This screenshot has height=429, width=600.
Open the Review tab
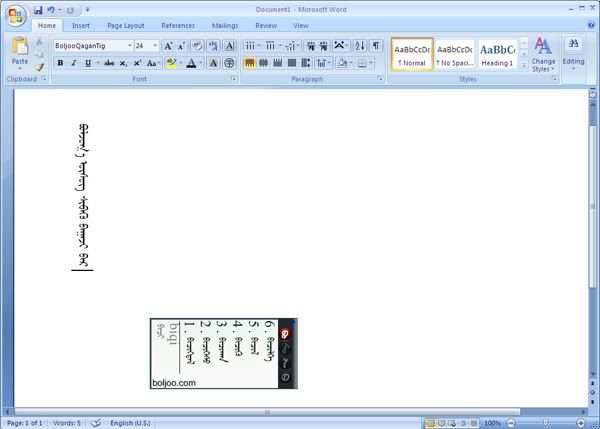266,25
